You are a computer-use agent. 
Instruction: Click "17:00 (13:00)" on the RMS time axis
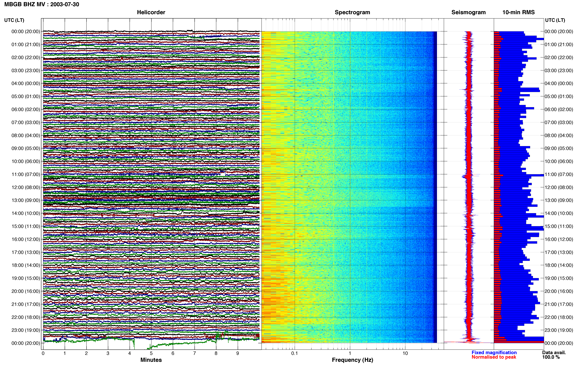coord(559,252)
